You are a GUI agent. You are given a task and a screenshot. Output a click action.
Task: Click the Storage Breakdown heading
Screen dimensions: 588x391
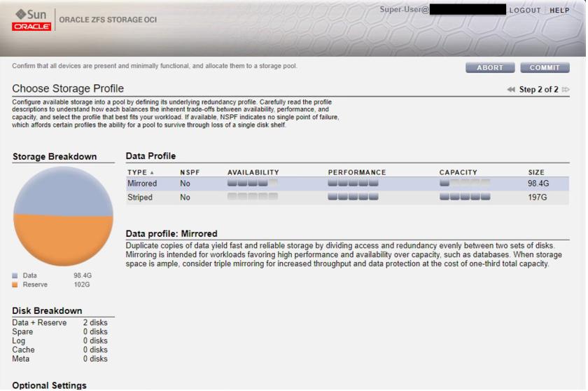[55, 157]
